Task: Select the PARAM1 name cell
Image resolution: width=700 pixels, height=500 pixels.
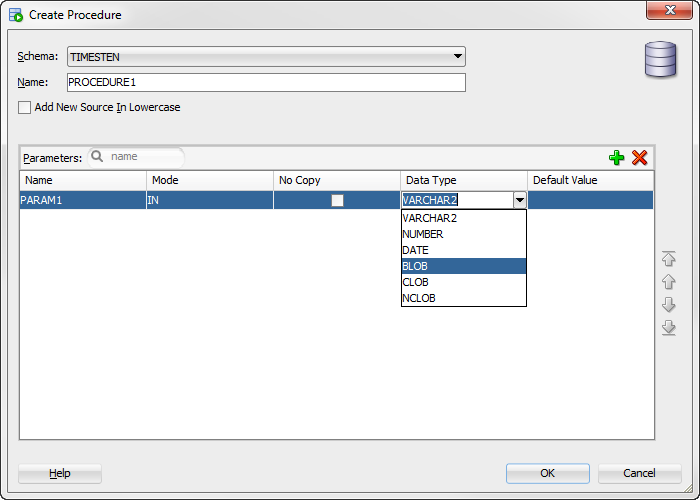Action: pos(83,200)
